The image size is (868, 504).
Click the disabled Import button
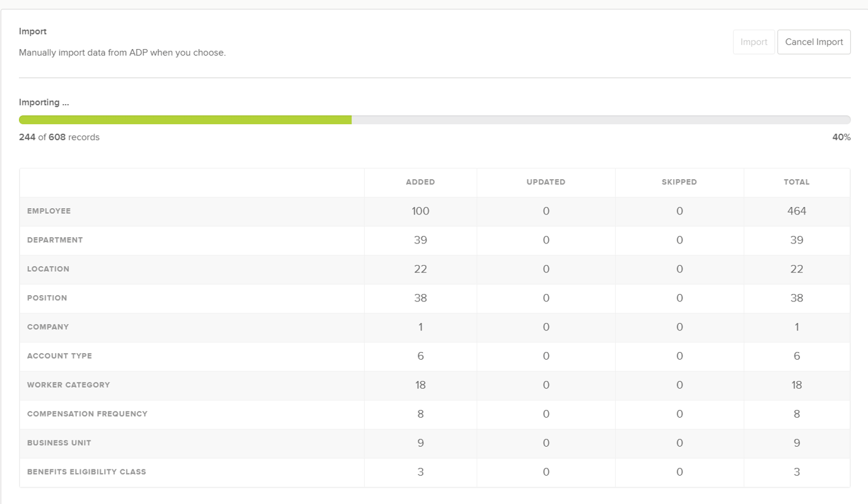(753, 42)
